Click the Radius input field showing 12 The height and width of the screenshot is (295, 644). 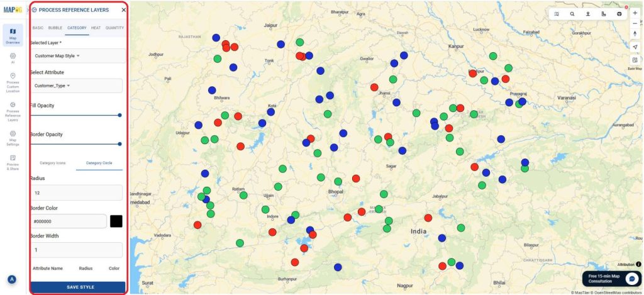click(76, 192)
